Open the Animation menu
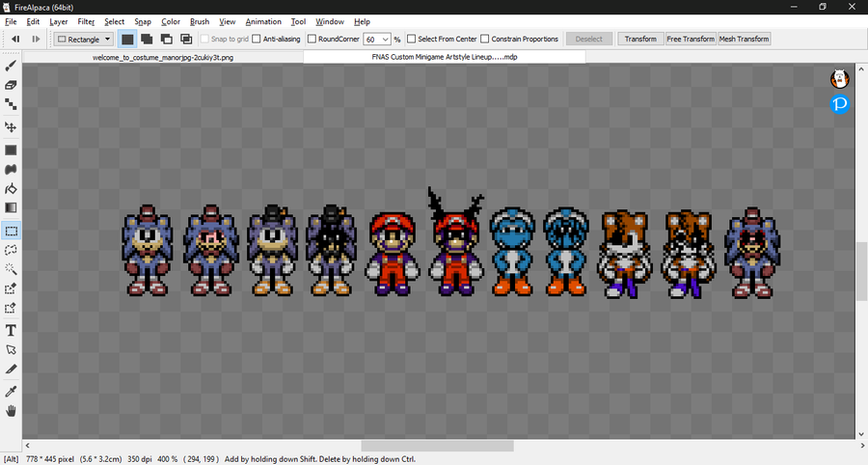Viewport: 868px width, 465px height. coord(263,21)
